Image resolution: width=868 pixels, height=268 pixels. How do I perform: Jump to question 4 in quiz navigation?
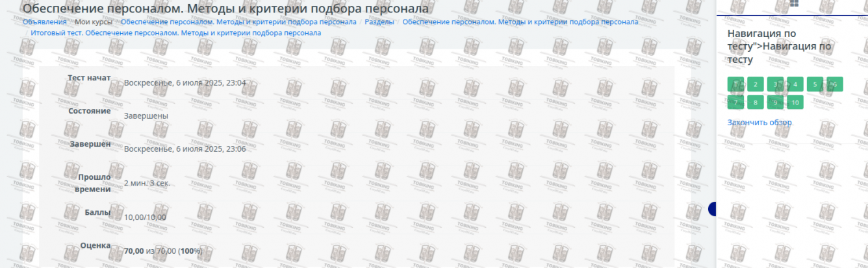tap(795, 84)
